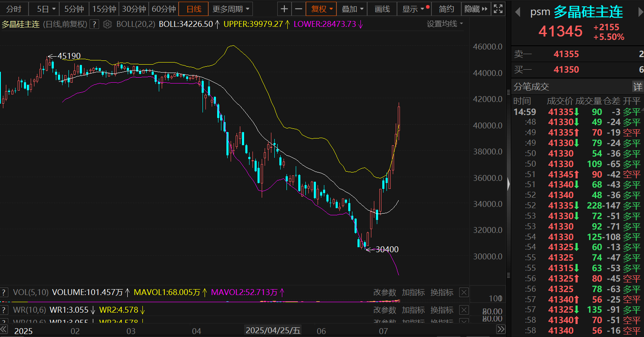Viewport: 644px width, 337px height.
Task: Expand the 复权 adjustment dropdown
Action: (x=321, y=9)
